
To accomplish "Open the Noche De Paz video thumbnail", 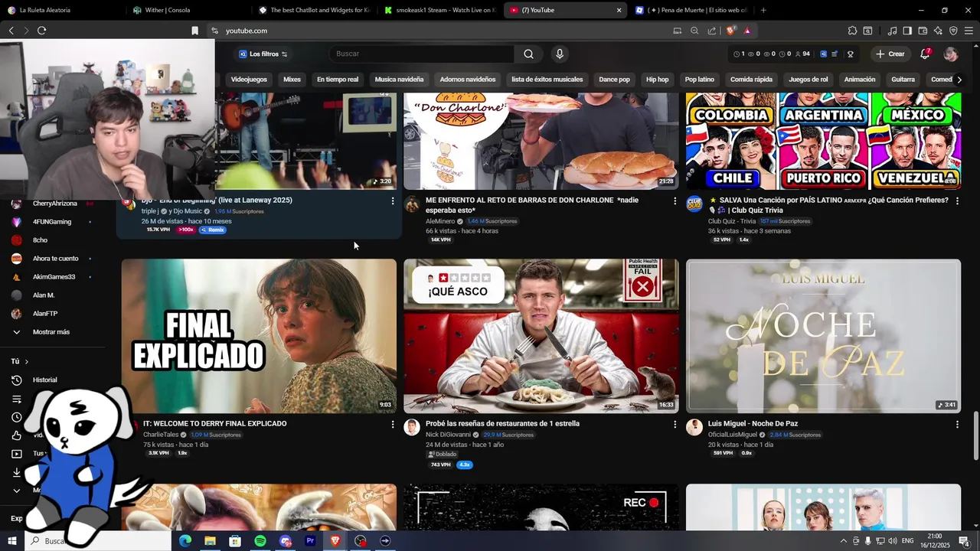I will pos(823,336).
